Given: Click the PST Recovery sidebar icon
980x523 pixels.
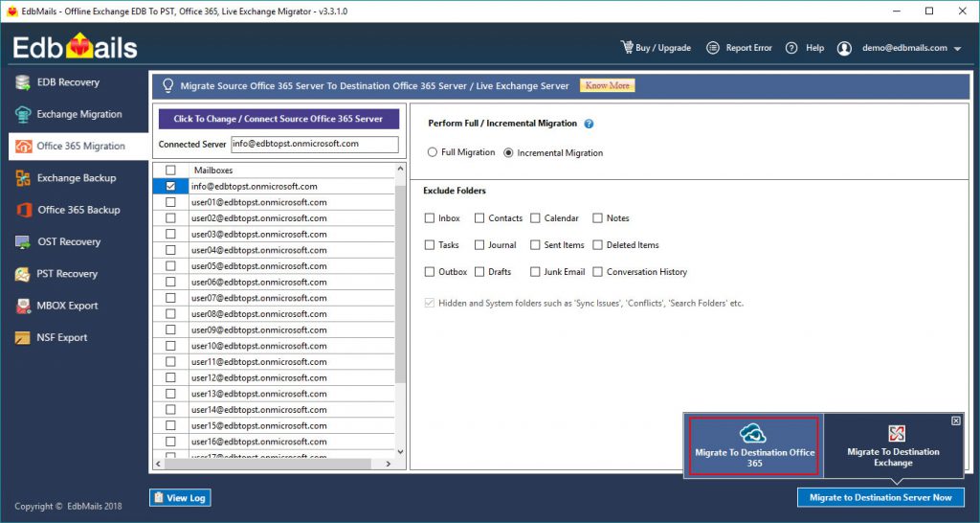Looking at the screenshot, I should [23, 274].
